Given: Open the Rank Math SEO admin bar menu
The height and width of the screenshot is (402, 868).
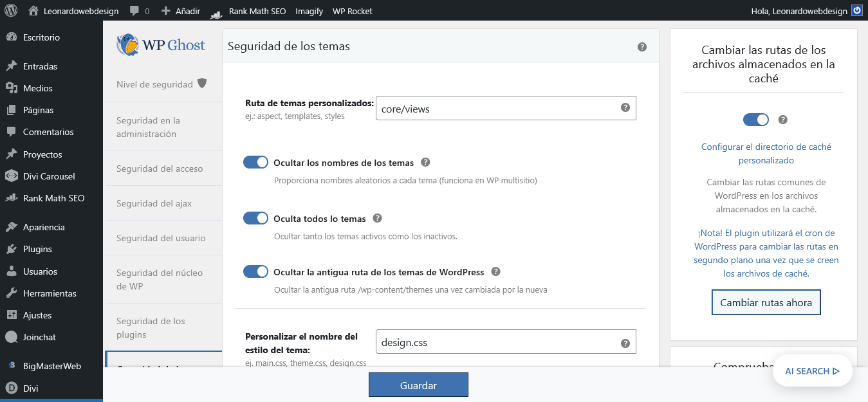Looking at the screenshot, I should pyautogui.click(x=249, y=11).
